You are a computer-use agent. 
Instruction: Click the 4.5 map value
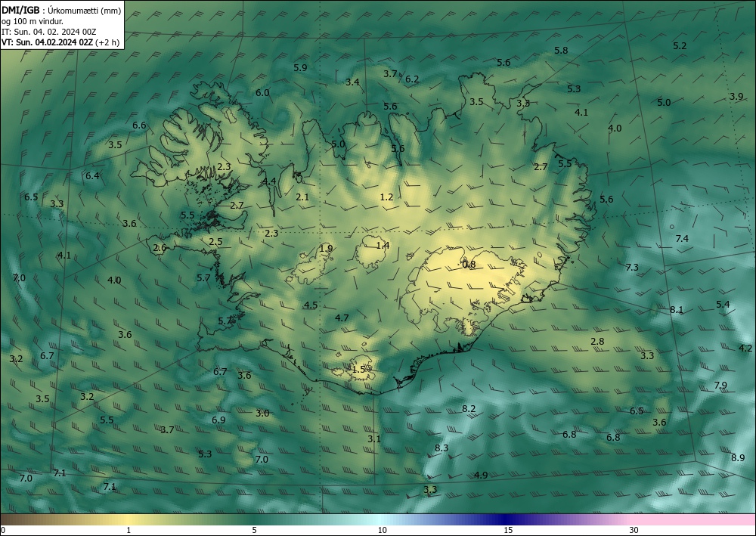pos(311,305)
